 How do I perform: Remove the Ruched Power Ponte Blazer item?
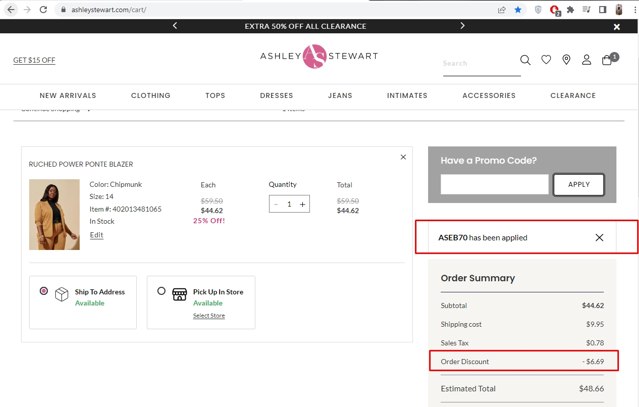403,157
